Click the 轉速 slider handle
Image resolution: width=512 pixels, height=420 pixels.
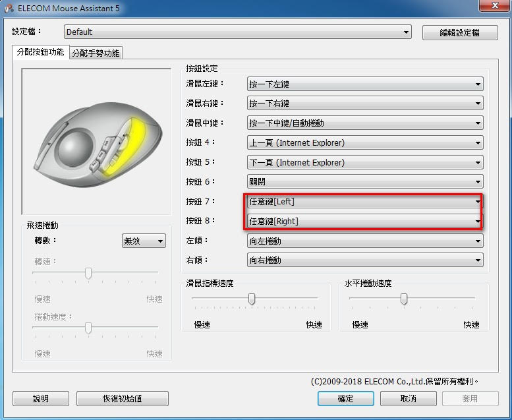click(x=88, y=273)
